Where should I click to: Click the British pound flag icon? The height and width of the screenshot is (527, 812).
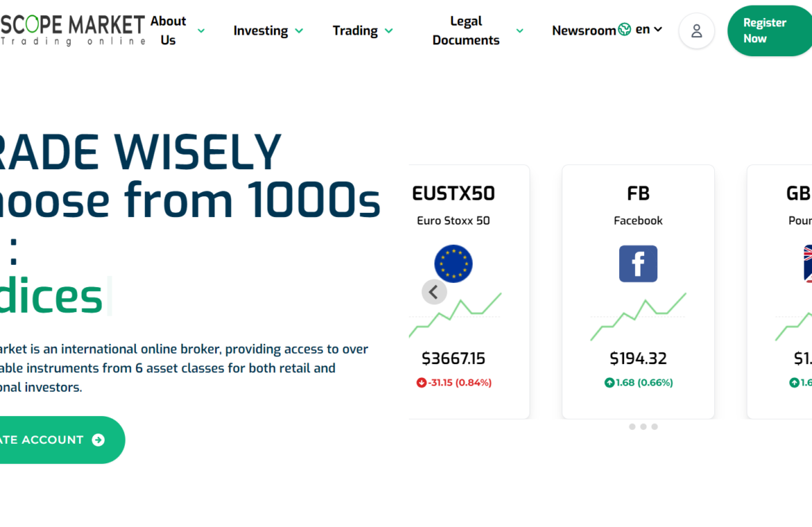pyautogui.click(x=807, y=263)
